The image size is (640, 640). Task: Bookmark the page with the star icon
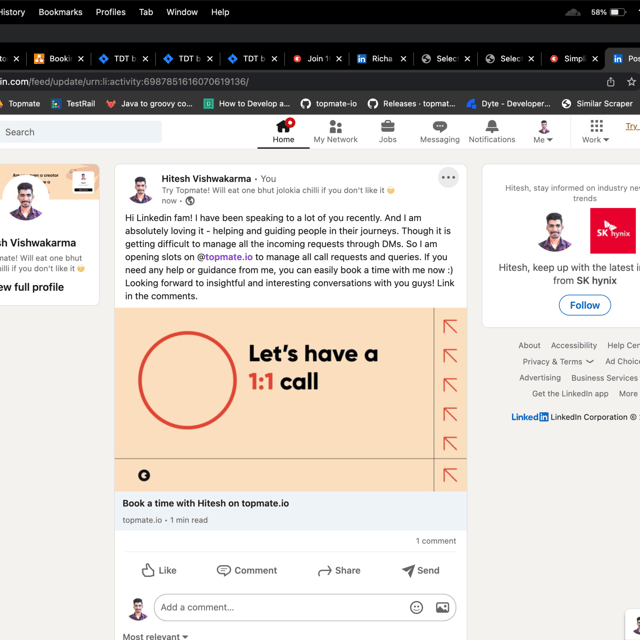click(631, 82)
